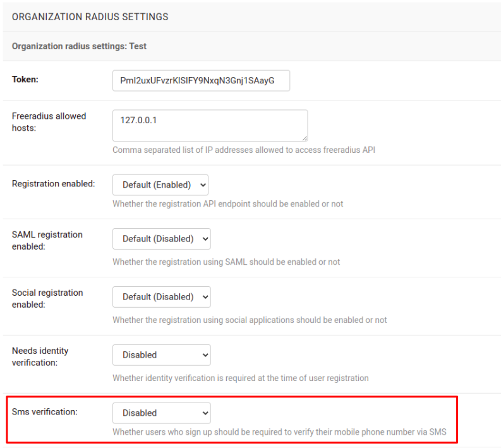Image resolution: width=501 pixels, height=448 pixels.
Task: Click the 'Registration enabled:' label
Action: point(53,184)
